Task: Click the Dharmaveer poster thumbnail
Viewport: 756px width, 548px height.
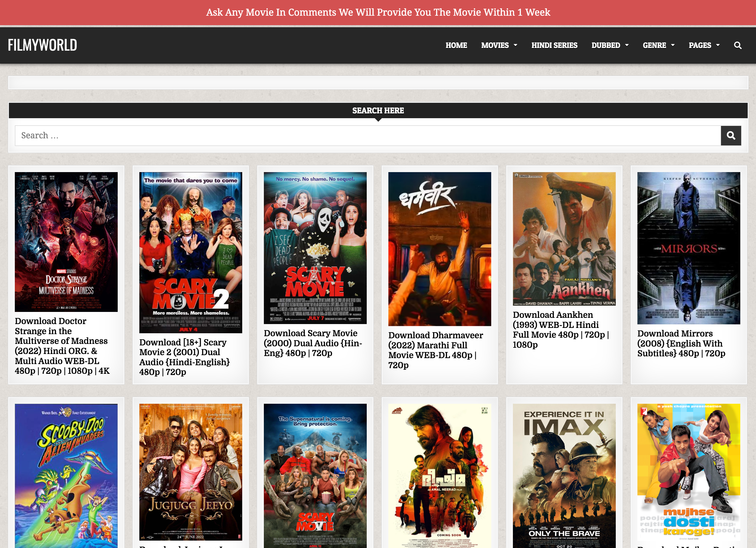Action: (x=440, y=249)
